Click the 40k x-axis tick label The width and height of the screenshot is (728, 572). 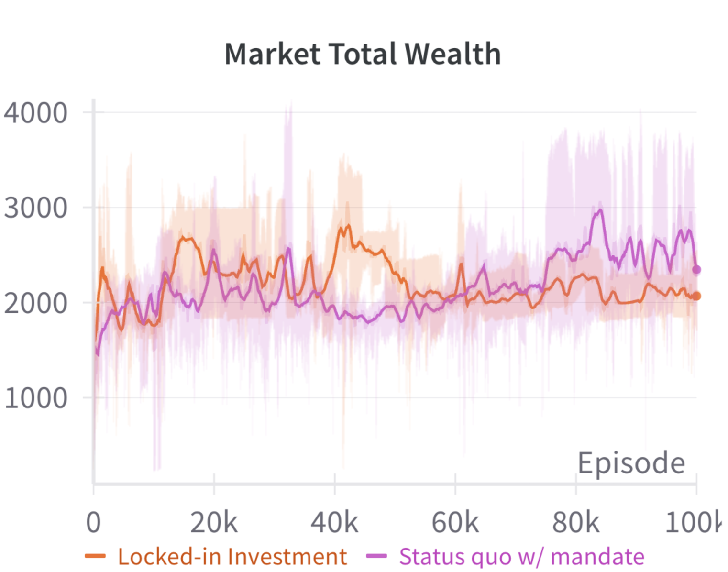pos(334,522)
